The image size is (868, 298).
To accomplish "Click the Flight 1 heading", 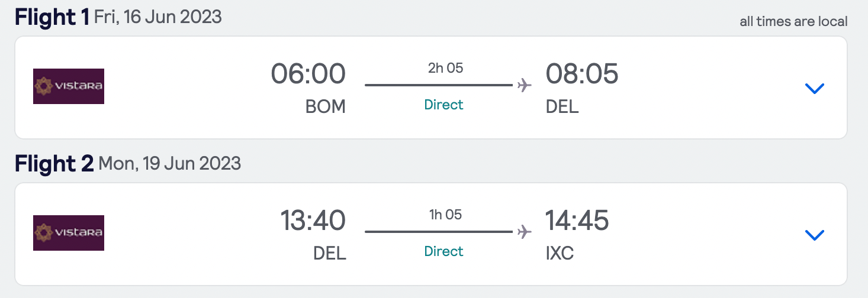I will pos(53,18).
